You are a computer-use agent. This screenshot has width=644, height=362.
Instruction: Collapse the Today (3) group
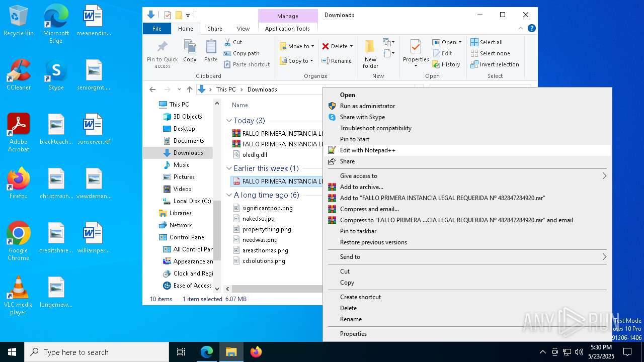(x=229, y=121)
